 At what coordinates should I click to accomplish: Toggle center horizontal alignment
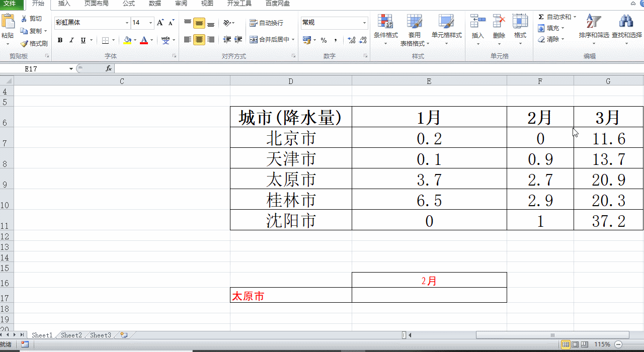(x=199, y=40)
